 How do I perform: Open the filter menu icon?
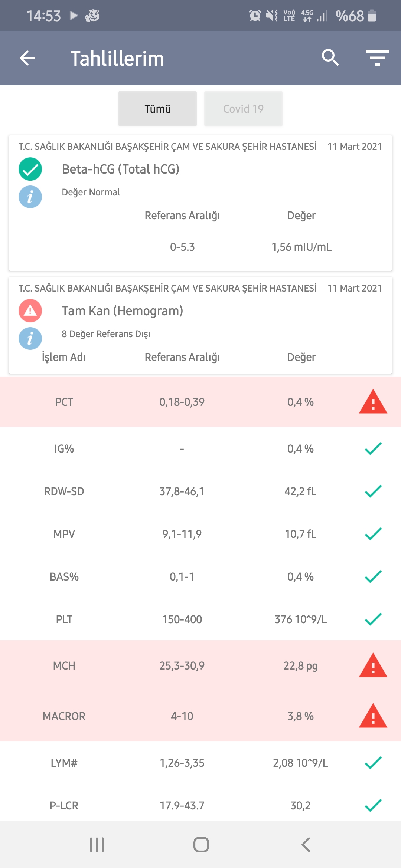tap(377, 58)
